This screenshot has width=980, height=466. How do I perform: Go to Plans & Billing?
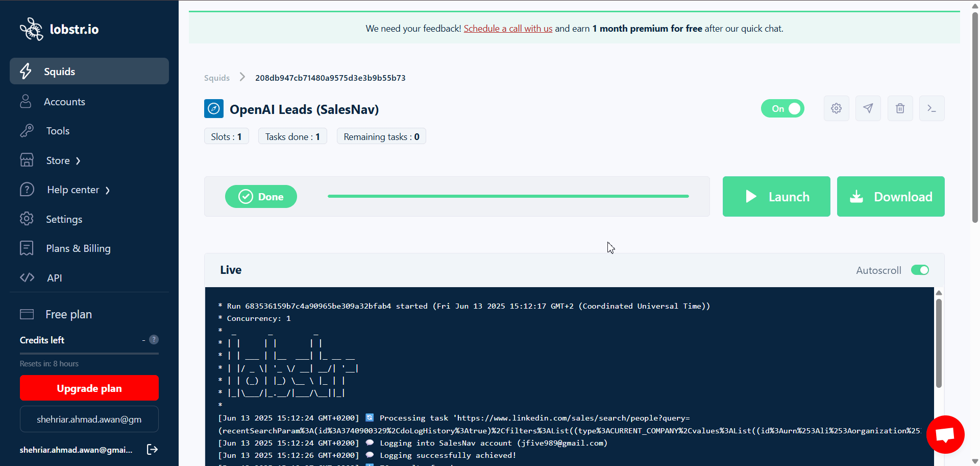pos(78,248)
